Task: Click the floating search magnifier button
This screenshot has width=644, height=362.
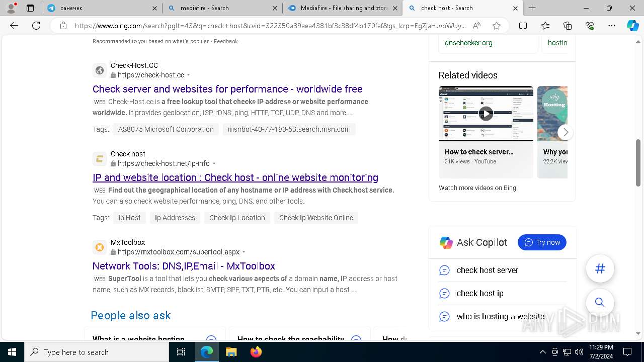Action: (600, 302)
